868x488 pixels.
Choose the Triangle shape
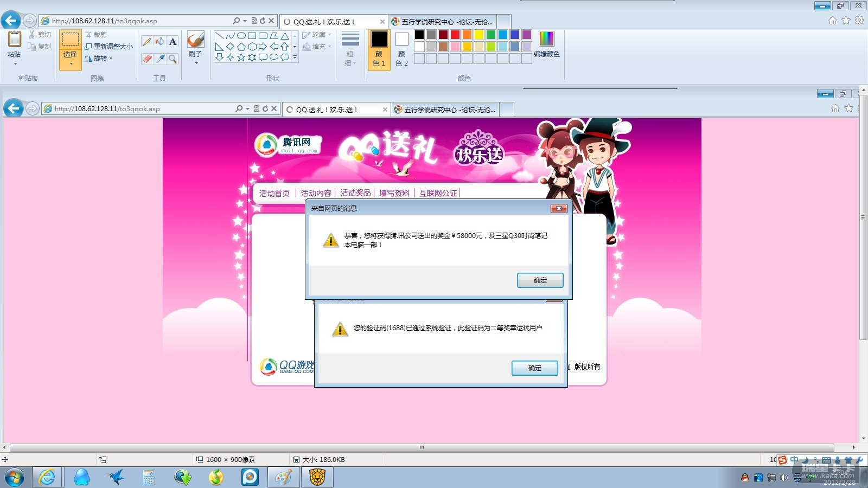(x=284, y=36)
